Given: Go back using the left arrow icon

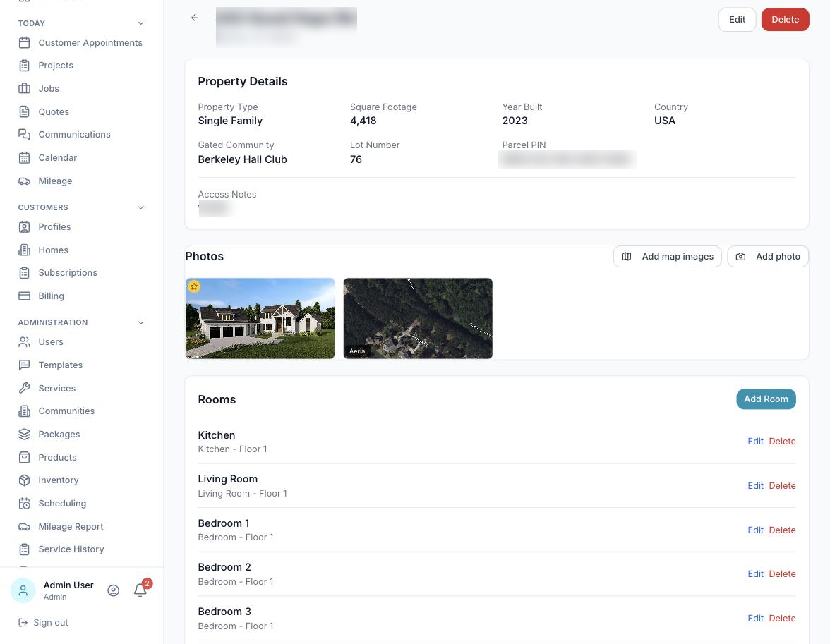Looking at the screenshot, I should pyautogui.click(x=195, y=18).
